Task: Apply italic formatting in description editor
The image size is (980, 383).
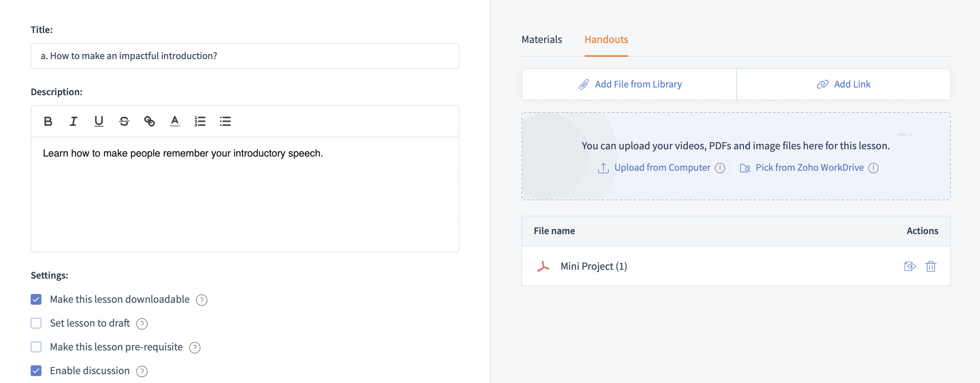Action: tap(73, 121)
